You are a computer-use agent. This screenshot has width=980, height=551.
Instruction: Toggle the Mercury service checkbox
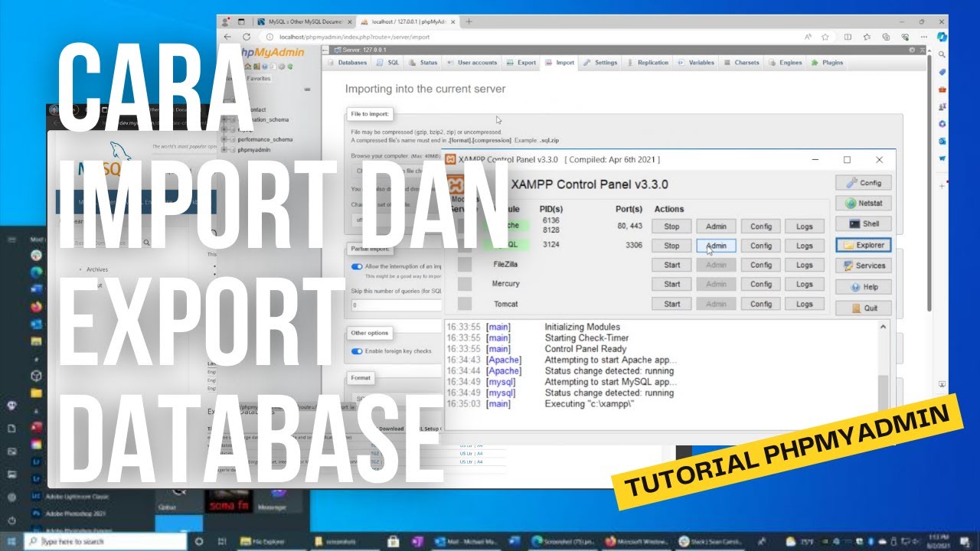465,284
